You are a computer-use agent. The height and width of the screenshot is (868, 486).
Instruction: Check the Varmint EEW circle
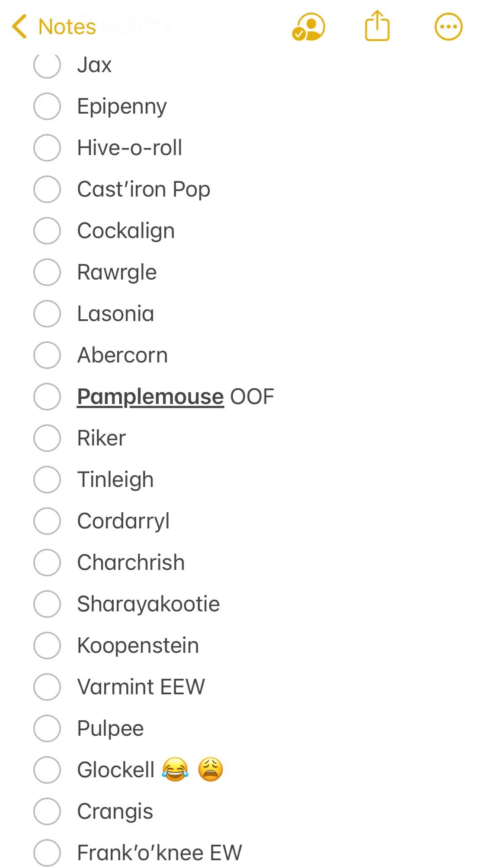(x=47, y=687)
